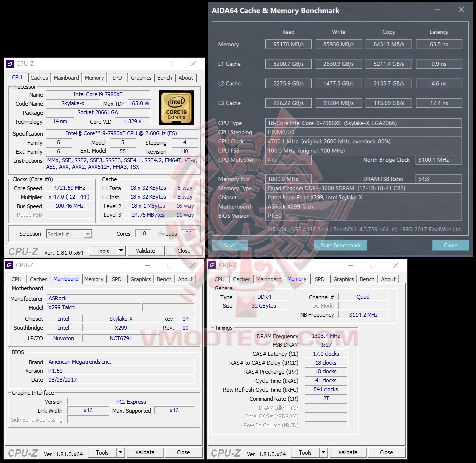Click the CPU-Z app icon in the Memory window title bar
Viewport: 476px width, 463px height.
[213, 265]
